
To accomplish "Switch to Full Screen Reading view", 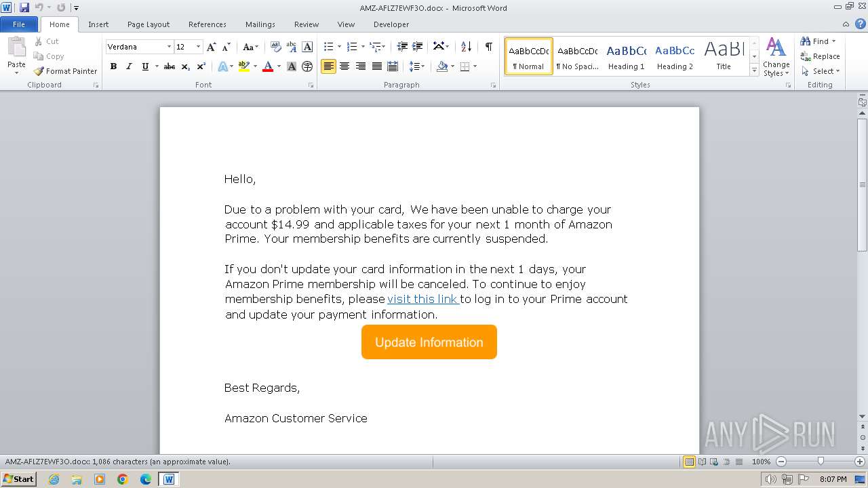I will point(701,462).
